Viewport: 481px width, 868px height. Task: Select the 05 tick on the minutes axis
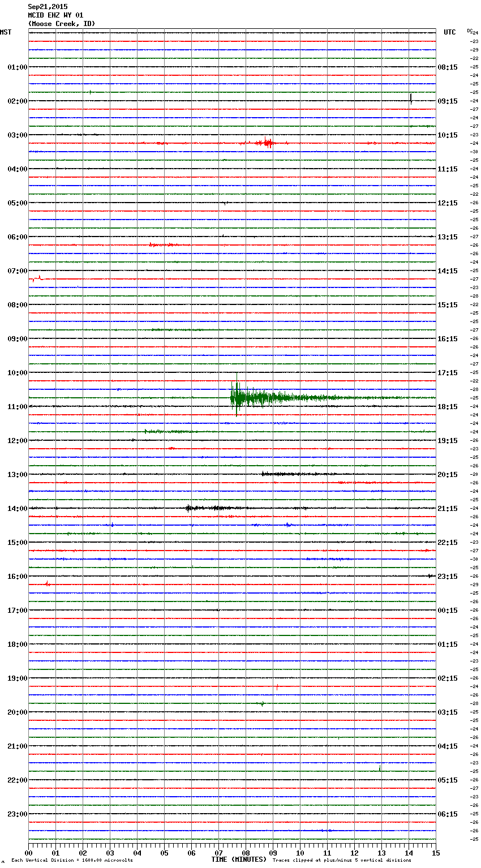pos(164,853)
